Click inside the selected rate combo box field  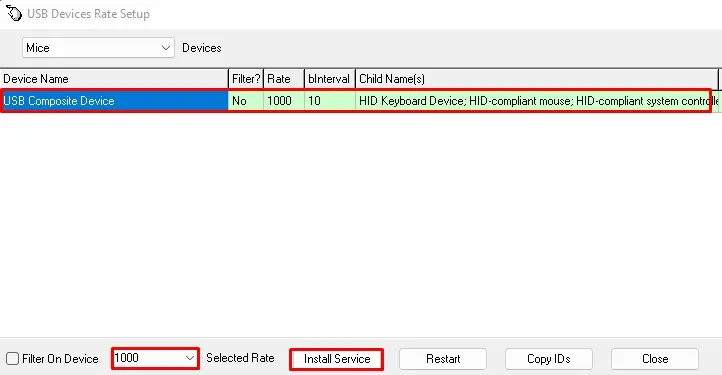point(147,358)
